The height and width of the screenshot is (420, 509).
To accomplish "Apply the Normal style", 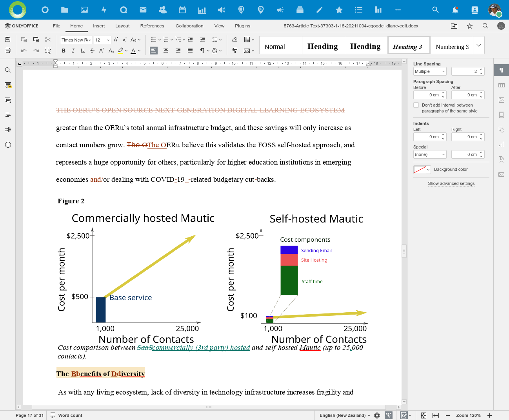I will (281, 45).
